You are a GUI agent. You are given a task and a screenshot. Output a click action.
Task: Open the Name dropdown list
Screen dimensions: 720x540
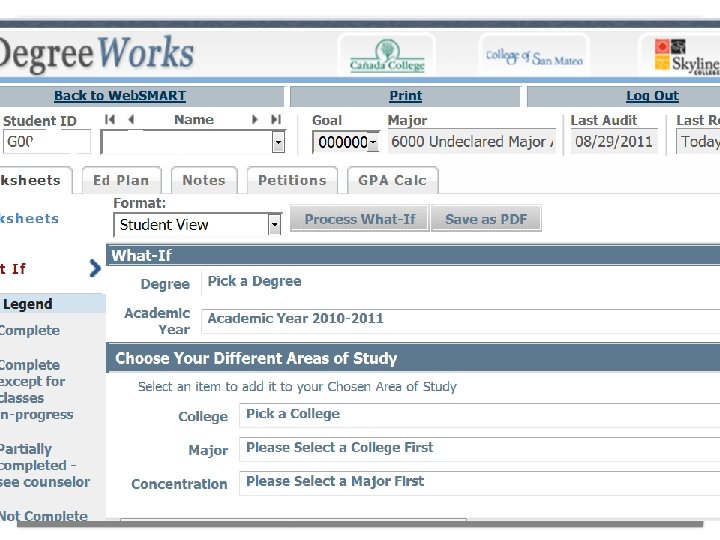(x=278, y=142)
